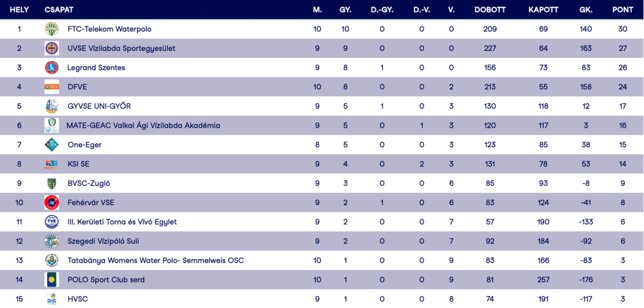Viewport: 644px width, 308px height.
Task: Click the HVSC team logo
Action: point(51,299)
